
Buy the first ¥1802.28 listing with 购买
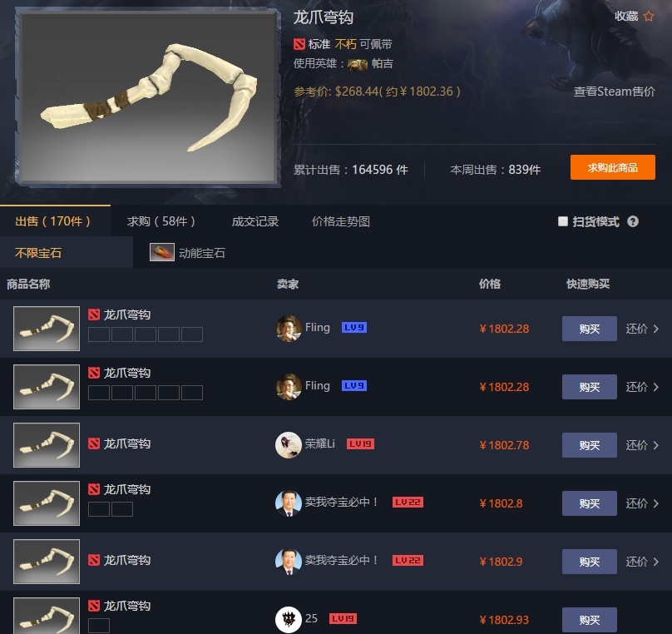590,329
